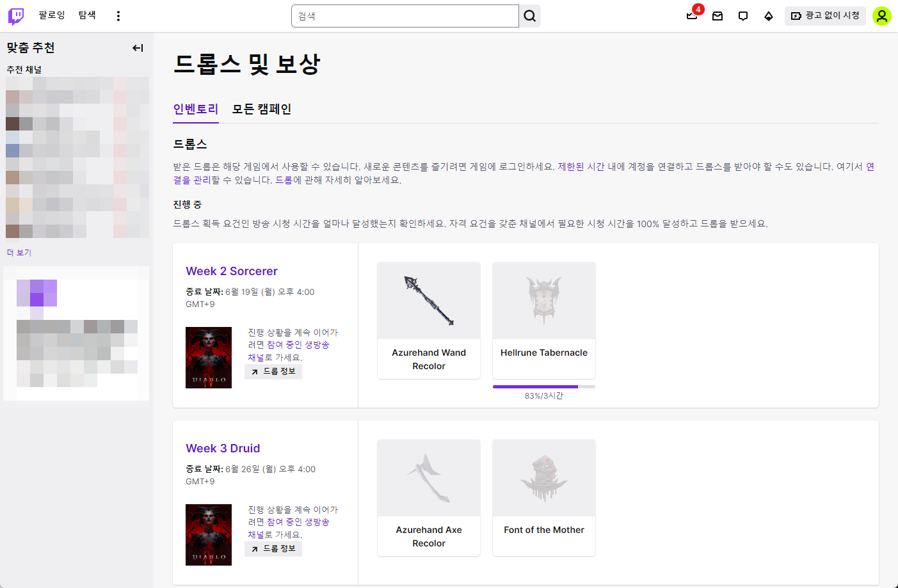Select the 인벤토리 tab

pyautogui.click(x=196, y=109)
